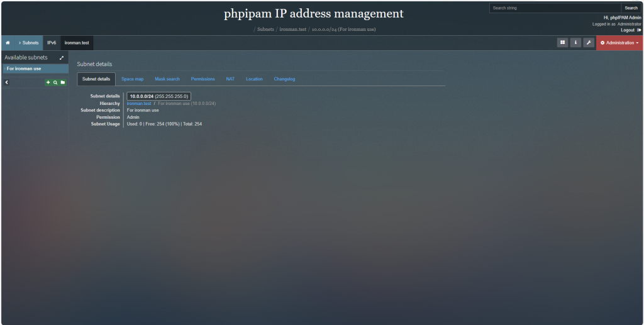Select the For ironman use description value

point(143,110)
